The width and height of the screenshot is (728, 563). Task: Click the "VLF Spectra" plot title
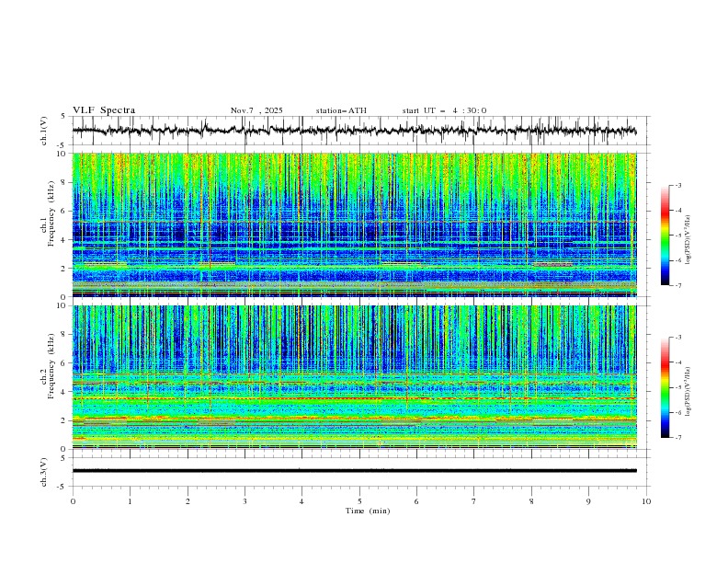coord(104,110)
